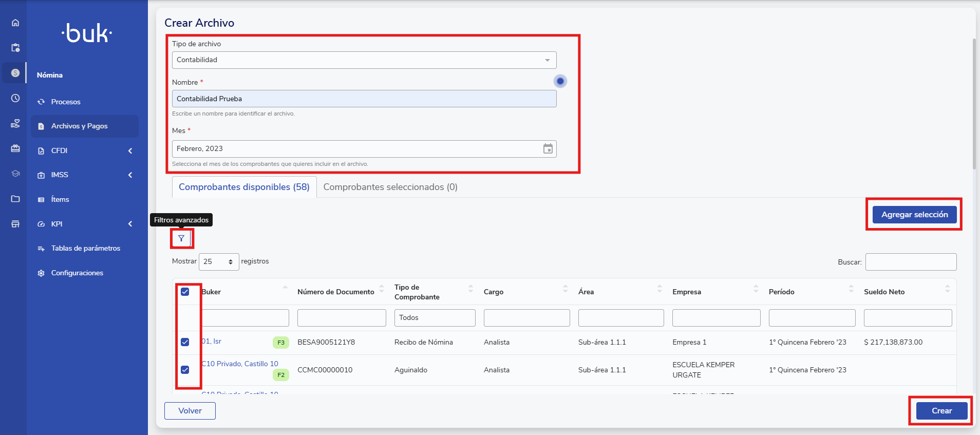Click the Agregar selección button
980x435 pixels.
914,215
